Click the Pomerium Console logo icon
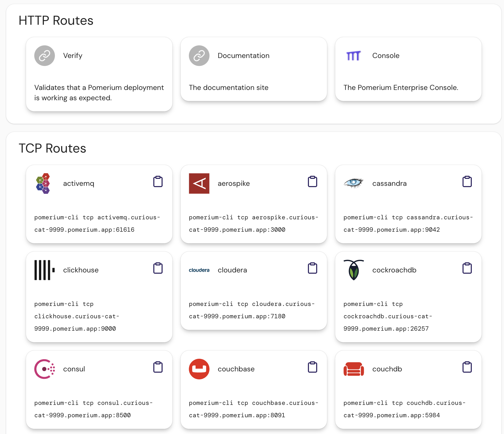Viewport: 504px width, 434px height. pos(354,55)
